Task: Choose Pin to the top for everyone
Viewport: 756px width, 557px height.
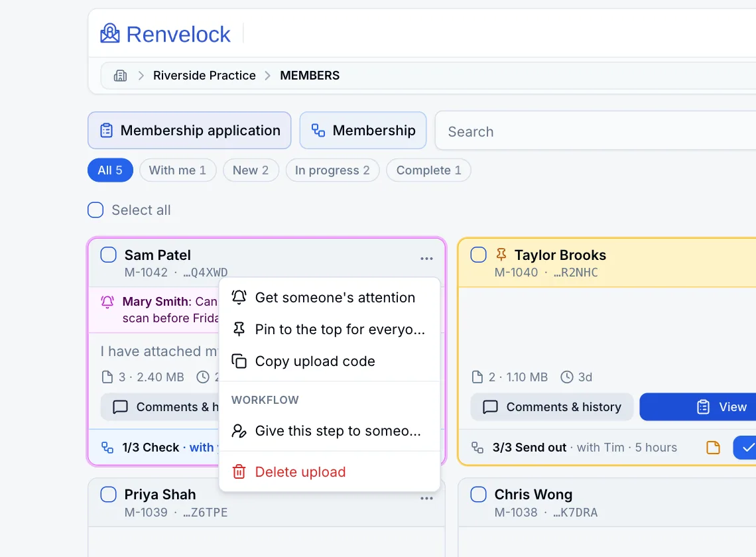Action: pos(330,330)
